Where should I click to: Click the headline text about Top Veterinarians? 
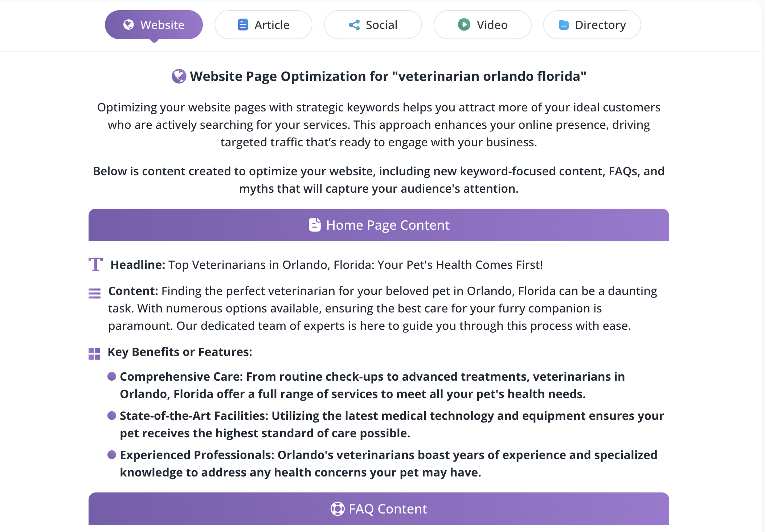(x=356, y=265)
